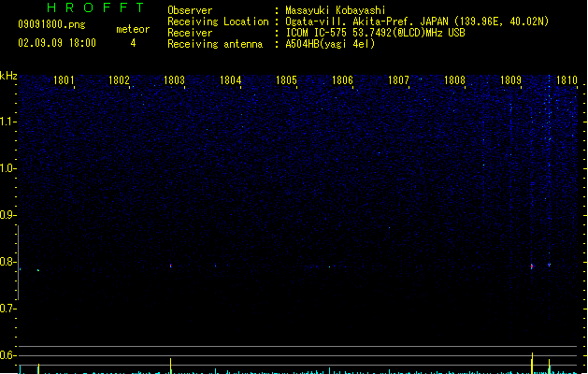This screenshot has width=588, height=374.
Task: Click the A504HB(yagi 4el) antenna text
Action: [330, 44]
